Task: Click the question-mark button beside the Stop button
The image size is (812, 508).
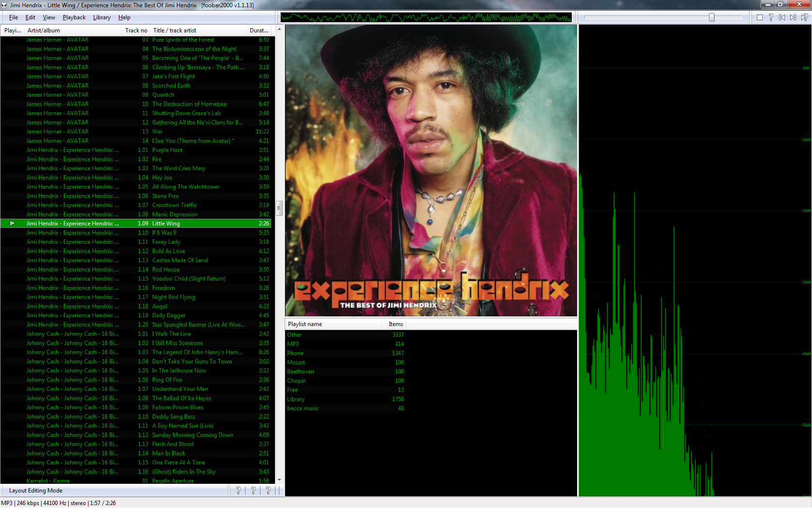Action: pos(771,17)
